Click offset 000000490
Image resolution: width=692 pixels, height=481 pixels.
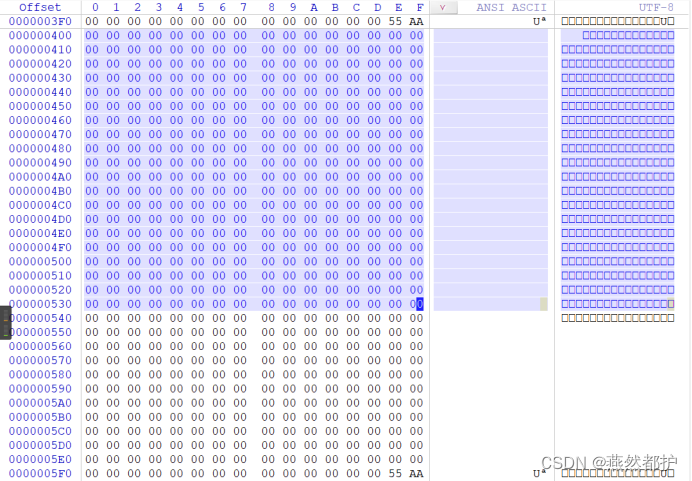click(40, 163)
